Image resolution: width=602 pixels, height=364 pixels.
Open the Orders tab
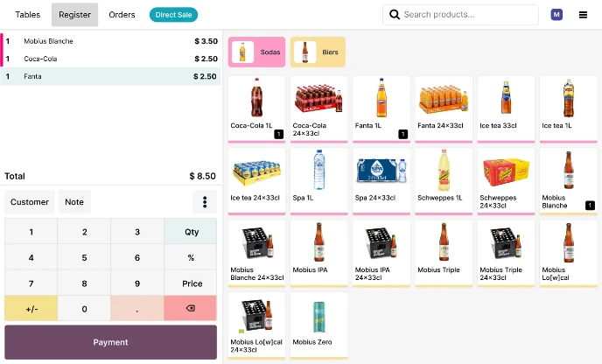click(122, 15)
